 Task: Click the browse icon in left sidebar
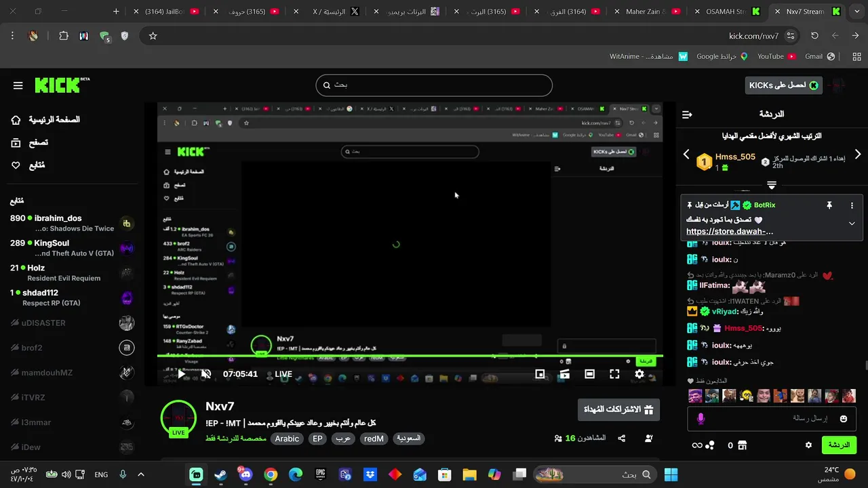[16, 142]
